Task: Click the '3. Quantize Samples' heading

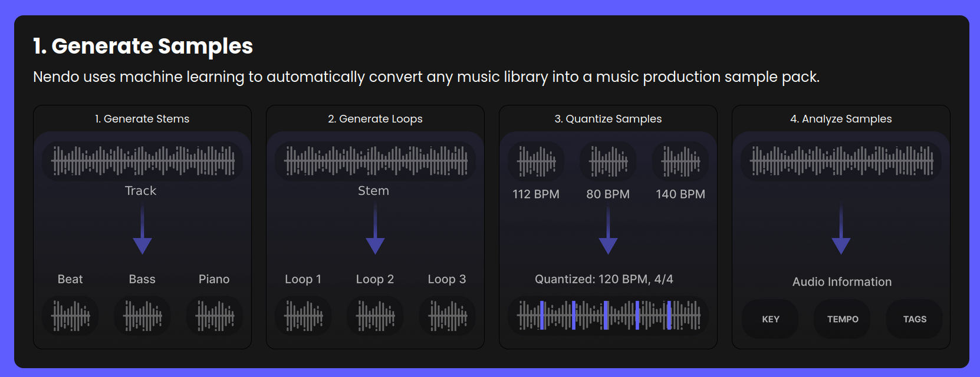Action: pyautogui.click(x=608, y=119)
